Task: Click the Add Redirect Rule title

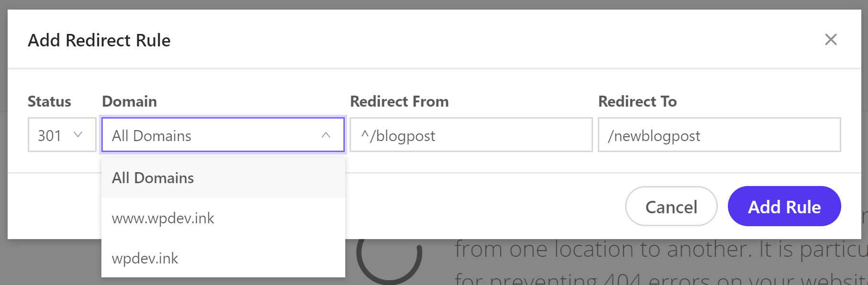Action: [99, 40]
